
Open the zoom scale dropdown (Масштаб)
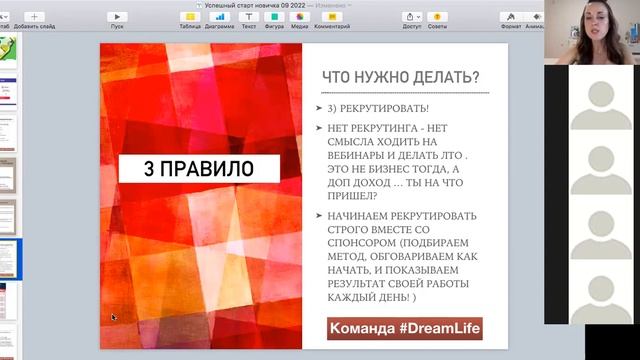coord(4,17)
